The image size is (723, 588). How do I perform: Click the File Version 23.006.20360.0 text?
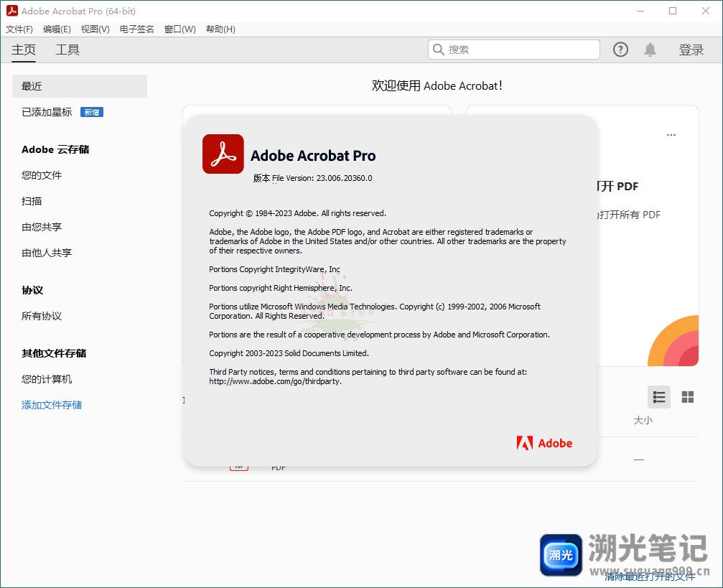pos(322,178)
